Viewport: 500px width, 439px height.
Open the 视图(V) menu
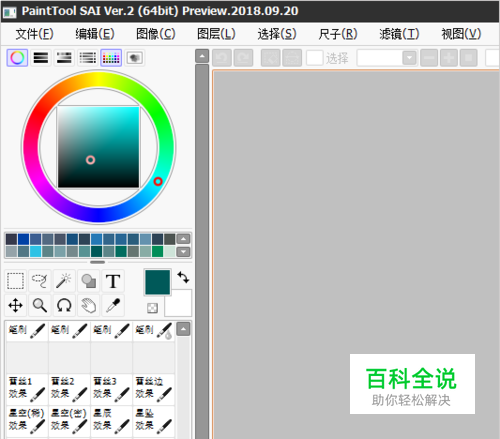pyautogui.click(x=461, y=34)
